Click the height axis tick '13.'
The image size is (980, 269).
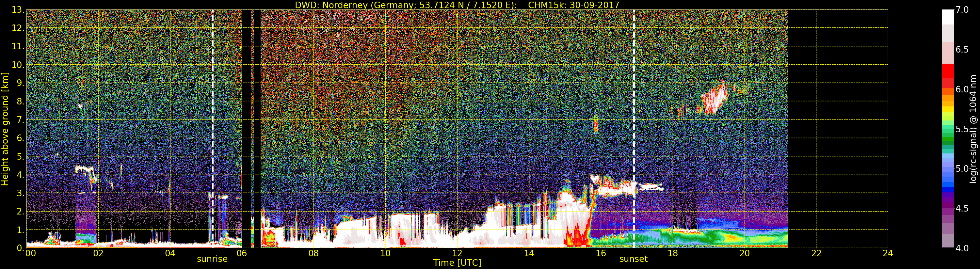pos(18,10)
